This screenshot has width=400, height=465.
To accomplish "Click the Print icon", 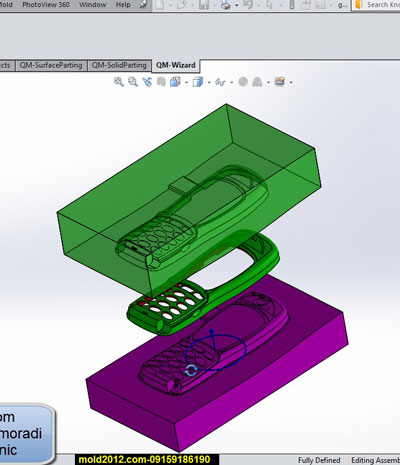I will pyautogui.click(x=226, y=5).
